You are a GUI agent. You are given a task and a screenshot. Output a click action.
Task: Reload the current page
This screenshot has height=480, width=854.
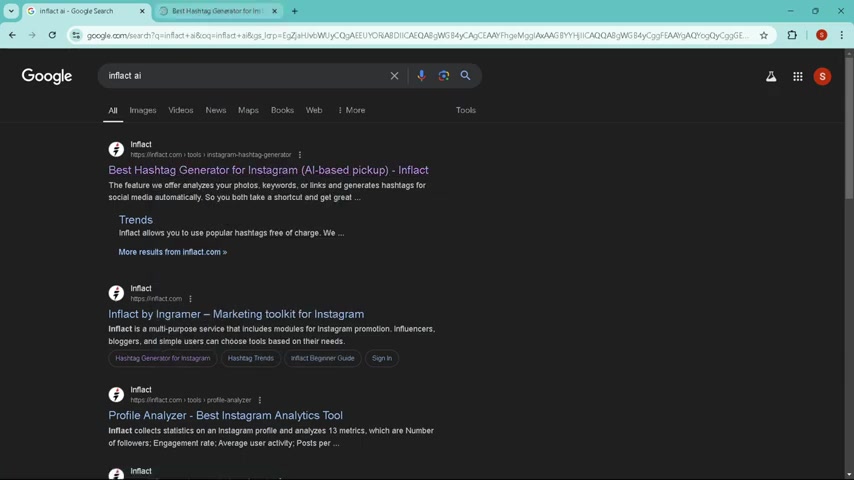(x=52, y=35)
